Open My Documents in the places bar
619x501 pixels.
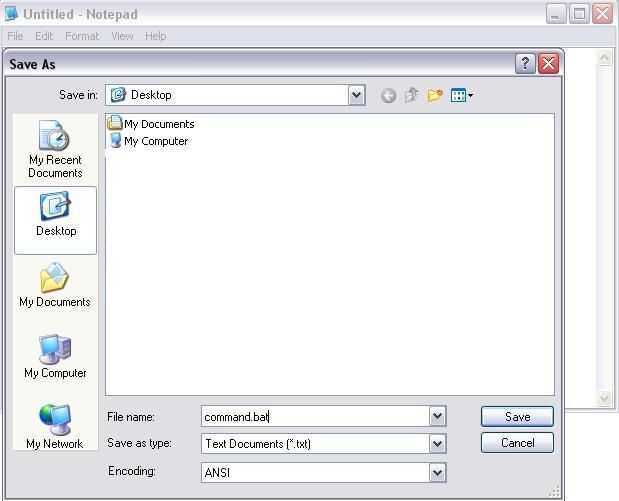(x=55, y=285)
